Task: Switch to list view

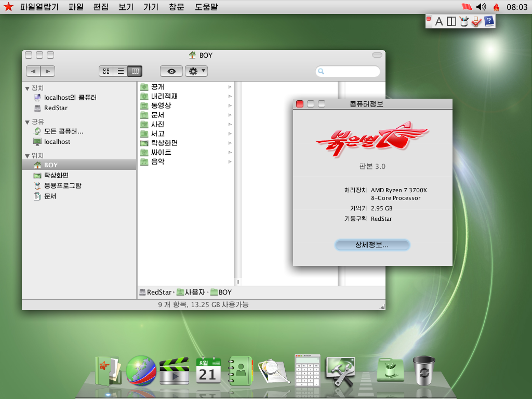Action: coord(121,71)
